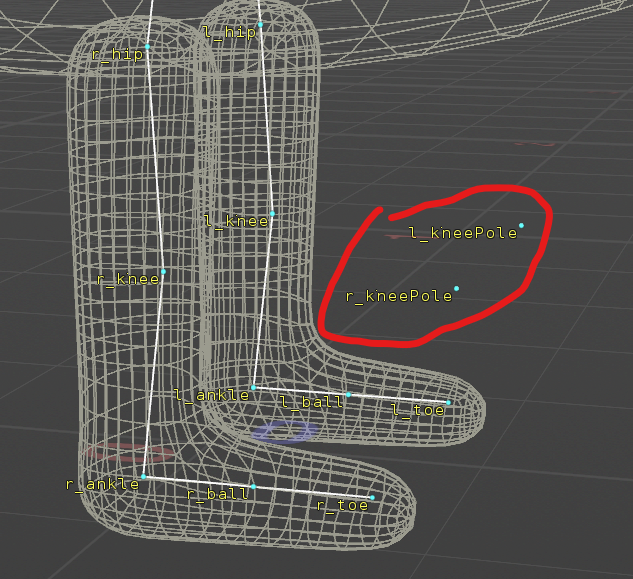633x579 pixels.
Task: Pick the l_ball joint
Action: [x=349, y=396]
